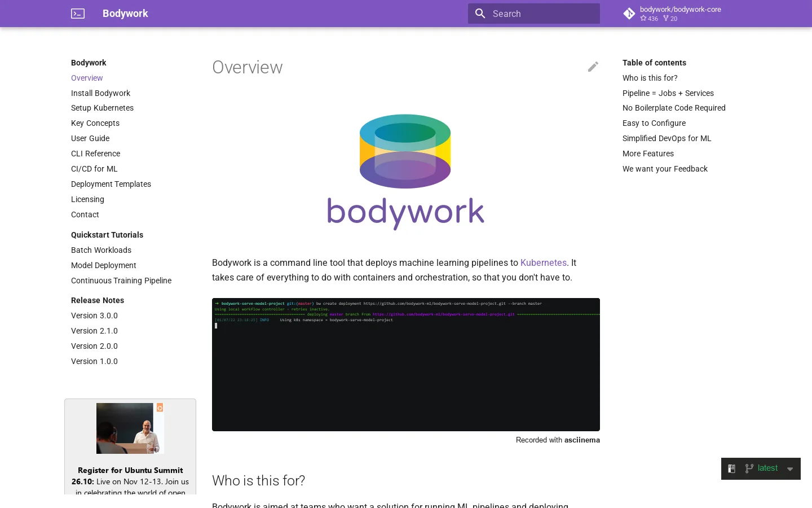Viewport: 812px width, 508px height.
Task: Open the asciinema link below the recording
Action: [x=582, y=440]
